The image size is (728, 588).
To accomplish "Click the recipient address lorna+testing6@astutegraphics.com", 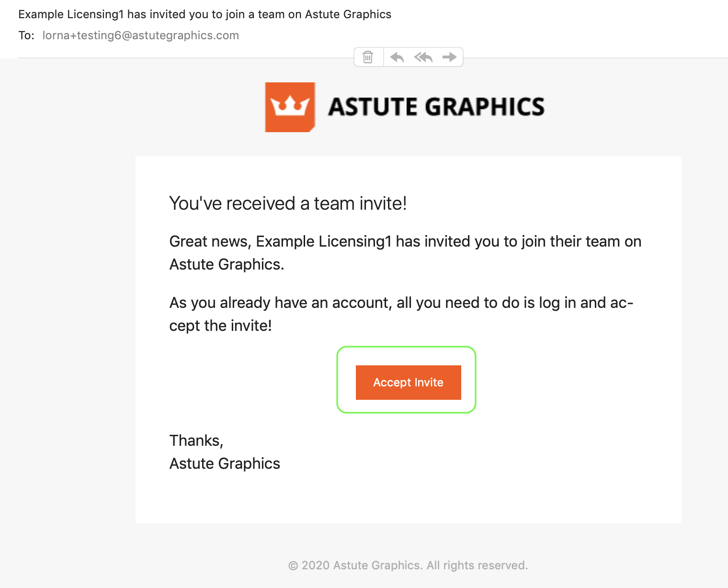I will point(140,35).
